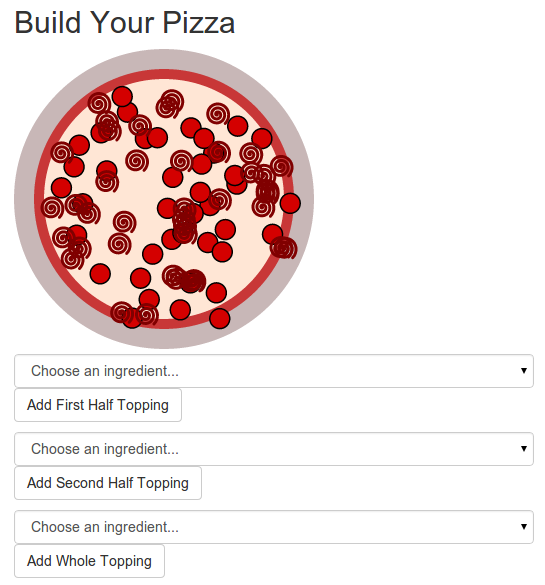Click the red sauce ring of the pizza
This screenshot has width=545, height=585.
point(164,74)
